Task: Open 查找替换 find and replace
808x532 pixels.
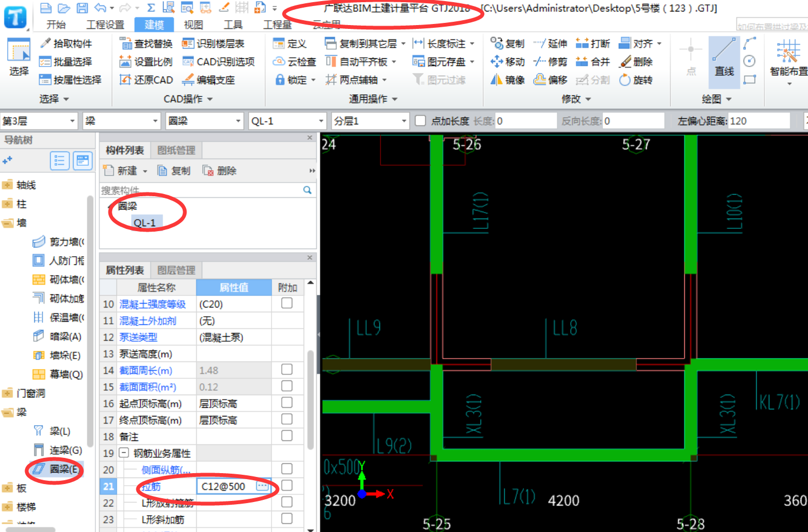Action: click(x=146, y=44)
